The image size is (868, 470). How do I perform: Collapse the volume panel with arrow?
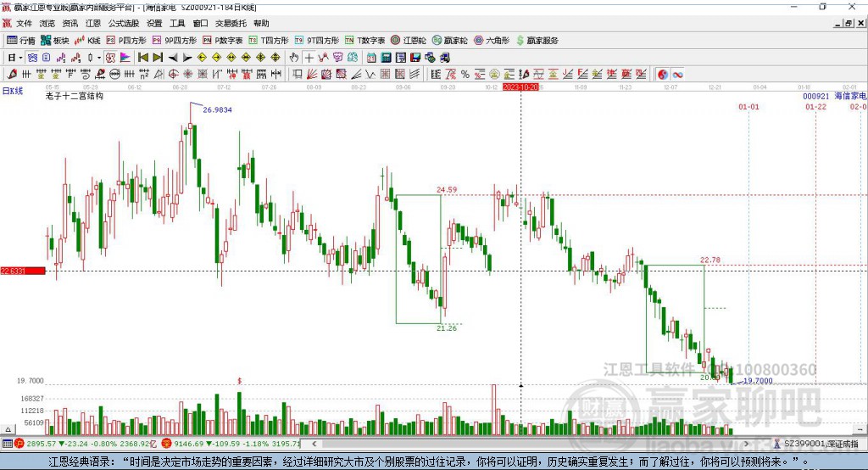[x=8, y=429]
